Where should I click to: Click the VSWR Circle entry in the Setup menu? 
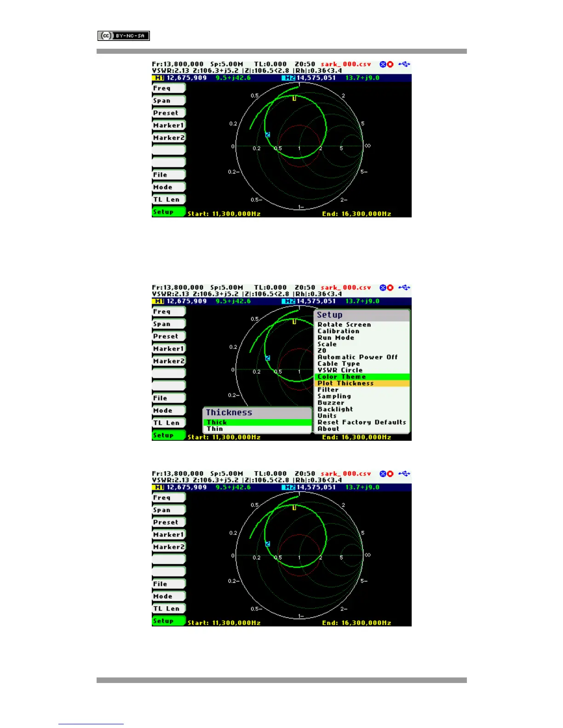[x=340, y=370]
